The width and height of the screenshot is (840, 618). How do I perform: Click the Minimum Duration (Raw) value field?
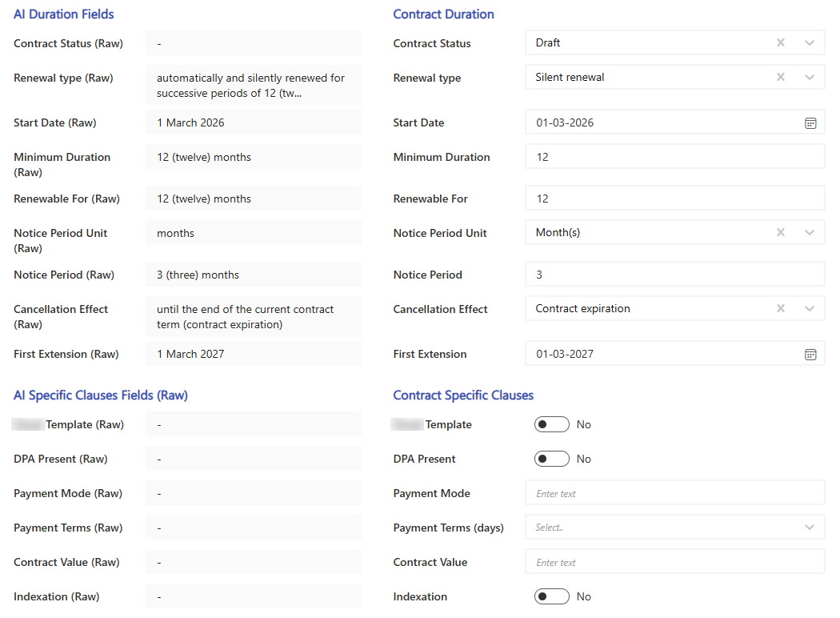(254, 157)
